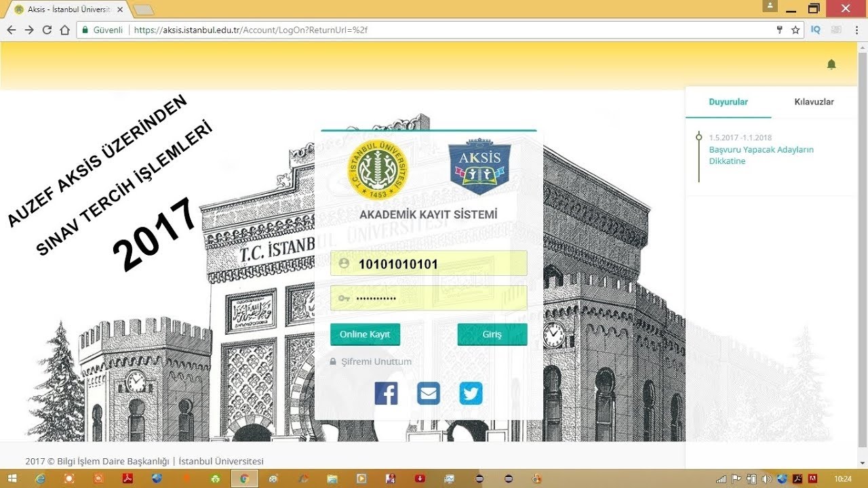The height and width of the screenshot is (488, 868).
Task: Reload the AKSIS login page
Action: (47, 30)
